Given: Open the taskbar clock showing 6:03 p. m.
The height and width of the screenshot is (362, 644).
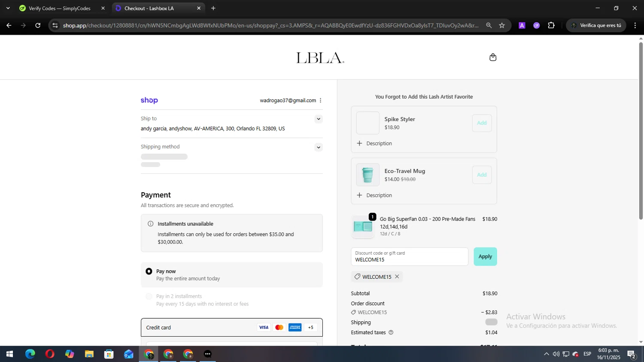Looking at the screenshot, I should pos(608,354).
